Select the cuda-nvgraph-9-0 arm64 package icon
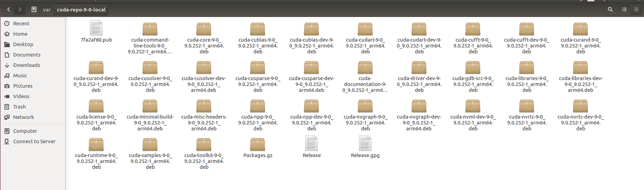 pyautogui.click(x=365, y=106)
